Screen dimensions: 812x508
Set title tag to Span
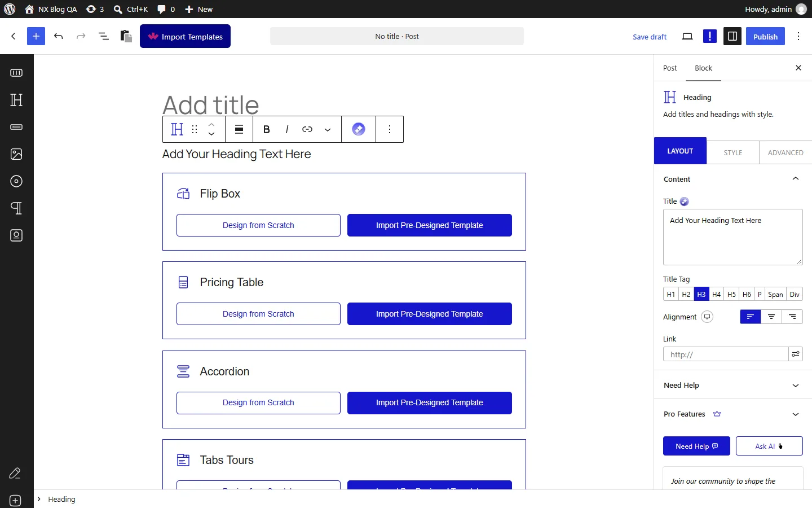click(x=776, y=294)
